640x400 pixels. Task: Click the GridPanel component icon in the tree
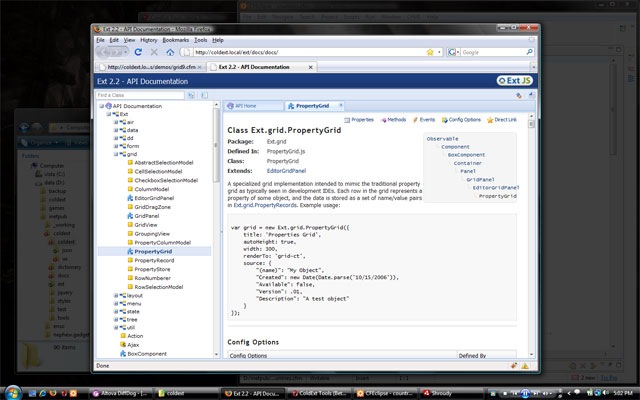[x=130, y=216]
